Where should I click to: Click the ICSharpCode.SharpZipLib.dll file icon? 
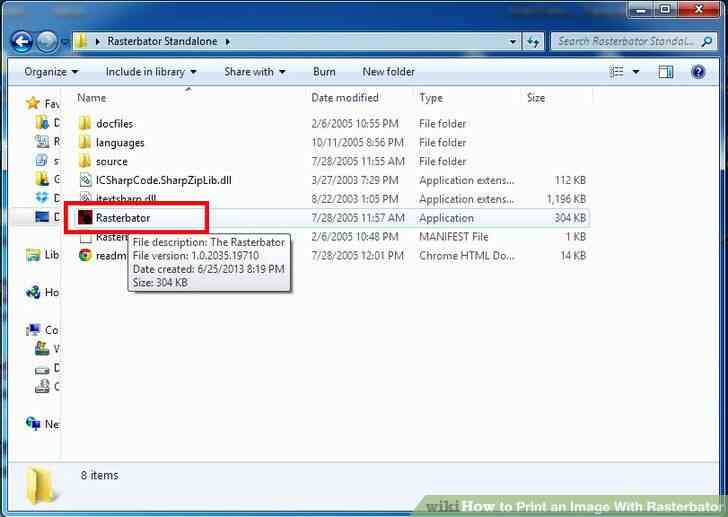[x=86, y=180]
